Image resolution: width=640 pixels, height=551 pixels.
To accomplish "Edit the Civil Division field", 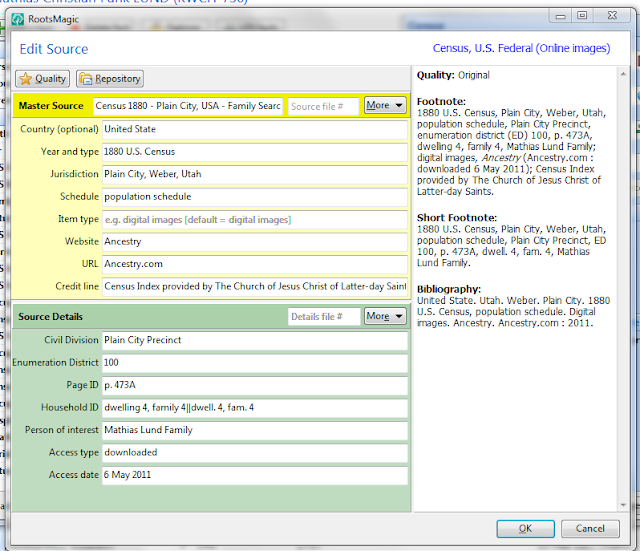I will coord(255,340).
